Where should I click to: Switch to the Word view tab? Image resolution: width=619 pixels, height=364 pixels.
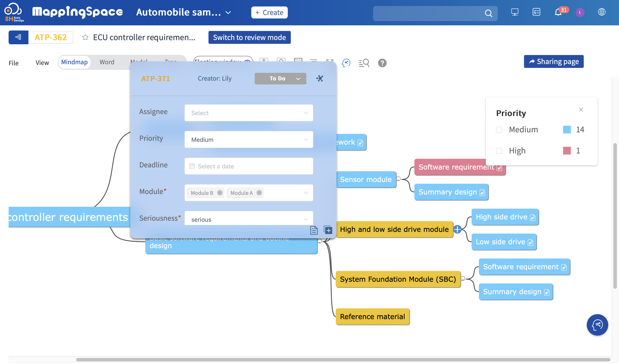(x=107, y=62)
